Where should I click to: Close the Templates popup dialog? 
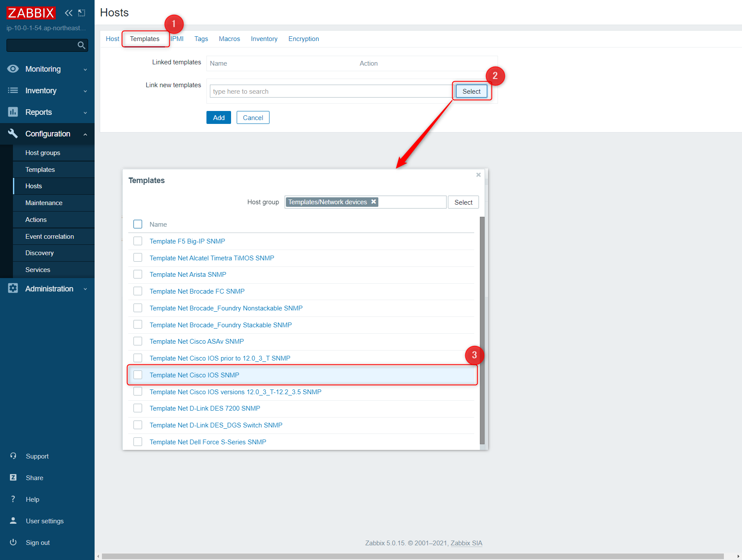pos(479,175)
